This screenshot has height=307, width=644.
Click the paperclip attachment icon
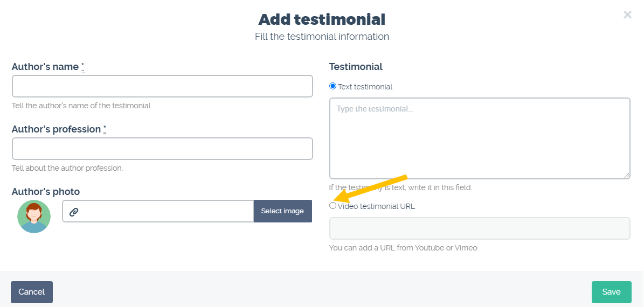pos(73,212)
